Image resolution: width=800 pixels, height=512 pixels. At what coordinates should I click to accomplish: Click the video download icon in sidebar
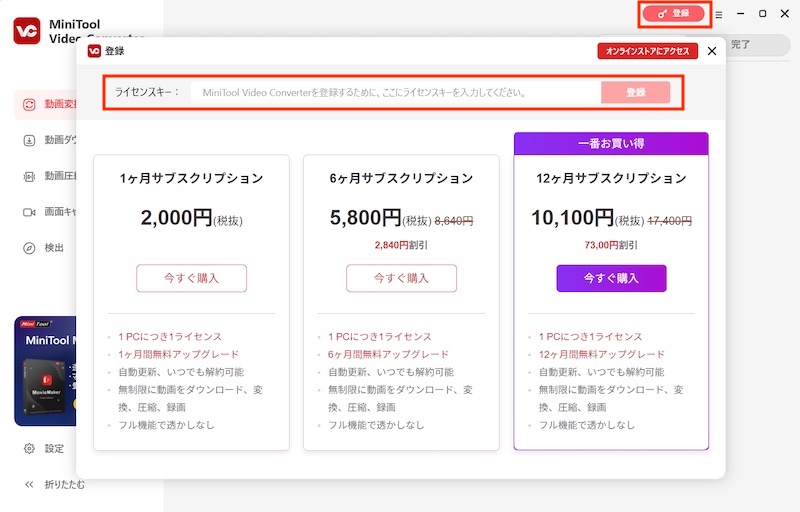[29, 140]
